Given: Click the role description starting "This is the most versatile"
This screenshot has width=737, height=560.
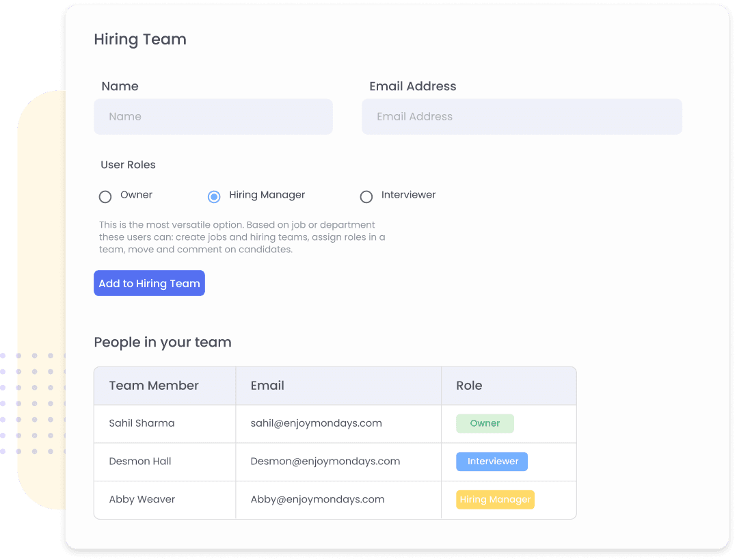Looking at the screenshot, I should [x=242, y=237].
